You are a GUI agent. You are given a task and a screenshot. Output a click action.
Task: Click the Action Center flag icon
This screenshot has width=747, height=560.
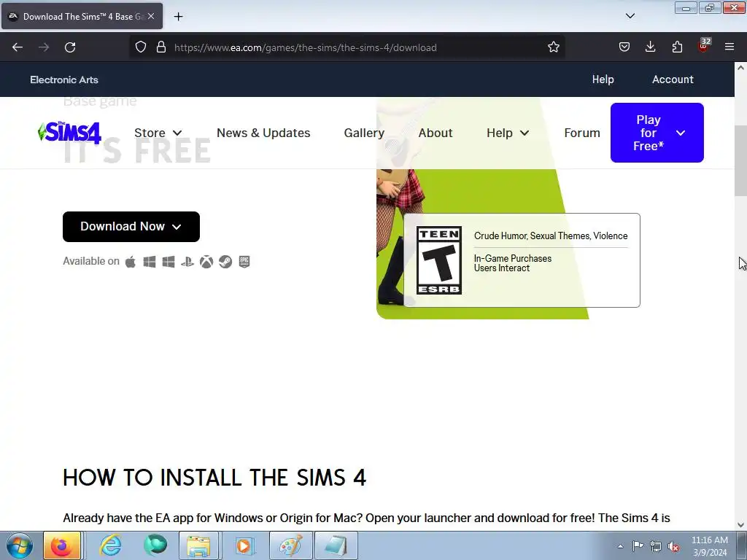(x=638, y=546)
